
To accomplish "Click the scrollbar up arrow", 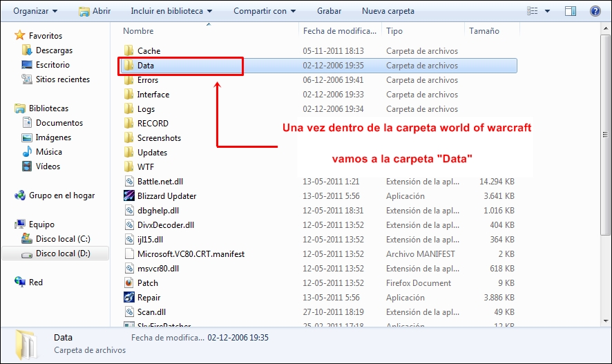I will click(x=605, y=28).
